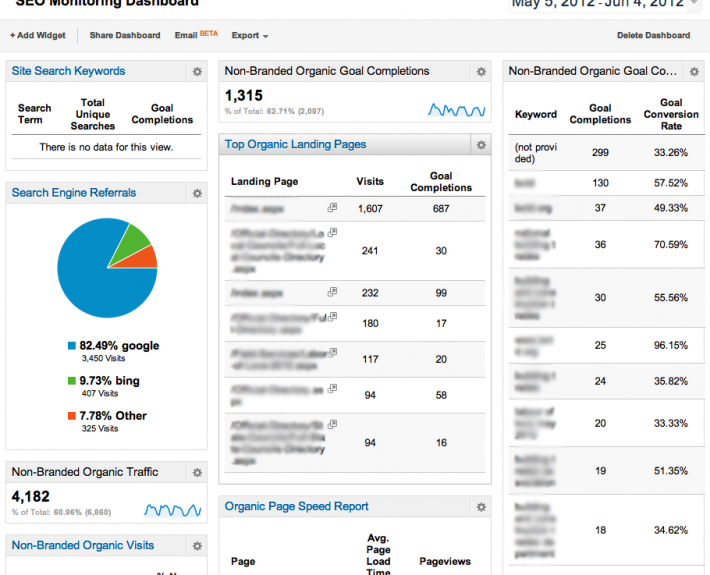This screenshot has height=575, width=710.
Task: Open the Site Search Keywords widget title link
Action: [x=69, y=71]
